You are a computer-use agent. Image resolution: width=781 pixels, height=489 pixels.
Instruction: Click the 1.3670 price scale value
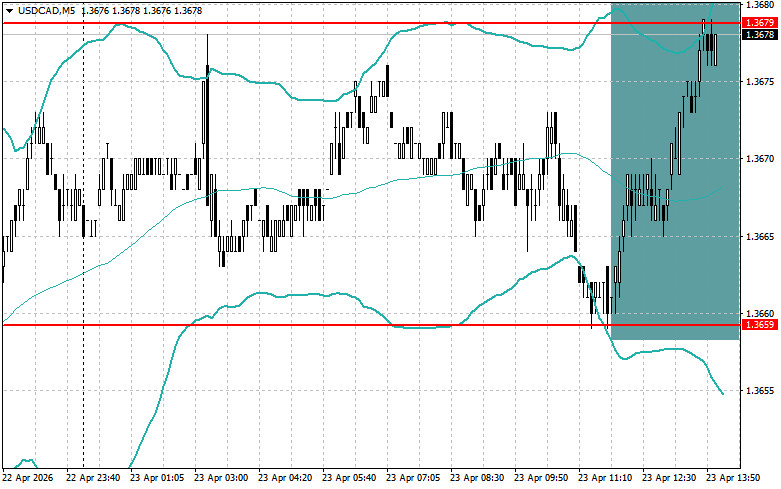tap(760, 158)
